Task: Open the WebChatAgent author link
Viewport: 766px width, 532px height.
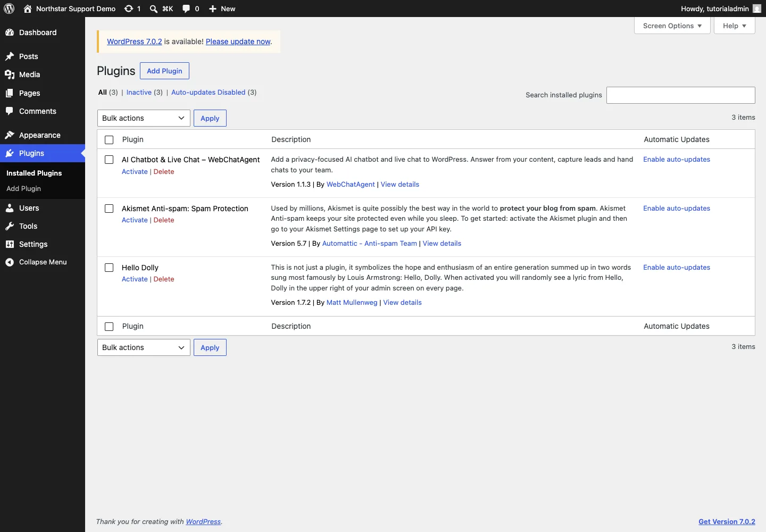Action: click(351, 184)
